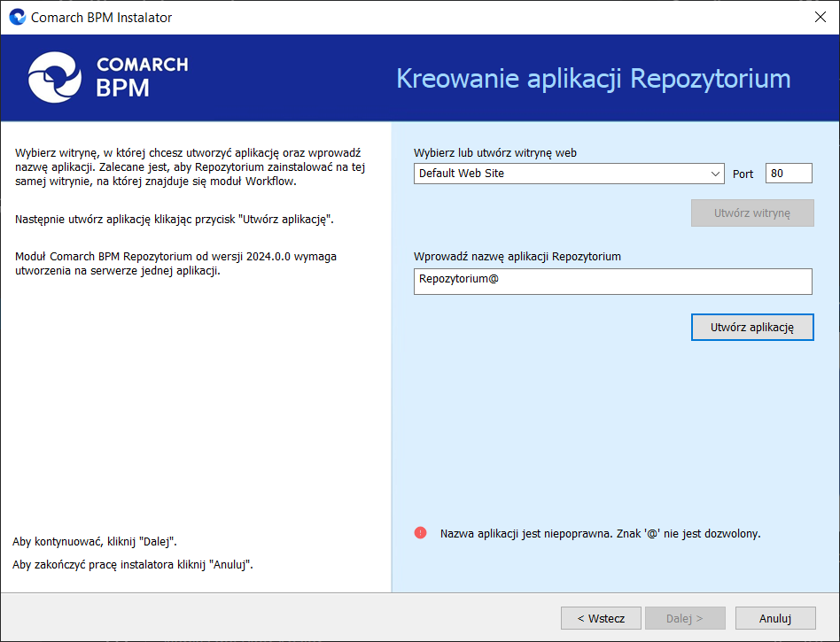Screen dimensions: 840x642
Task: Click the Comarch BPM logo in header
Action: tap(108, 78)
